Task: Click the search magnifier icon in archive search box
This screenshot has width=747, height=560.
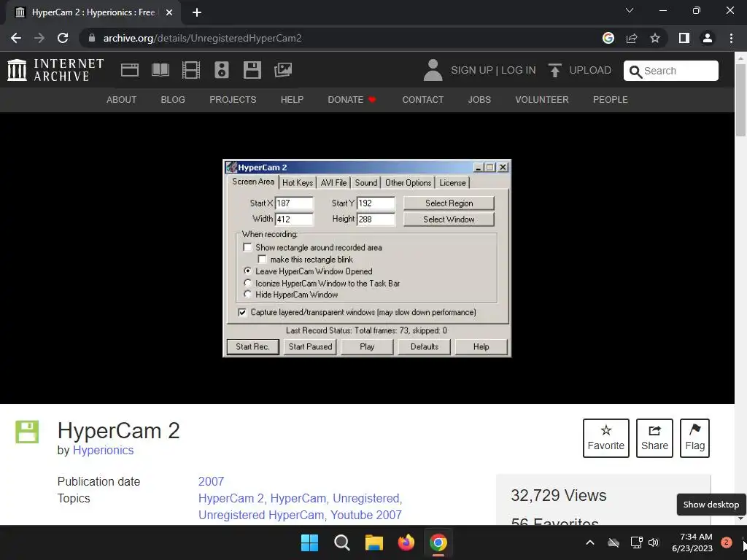Action: [635, 71]
